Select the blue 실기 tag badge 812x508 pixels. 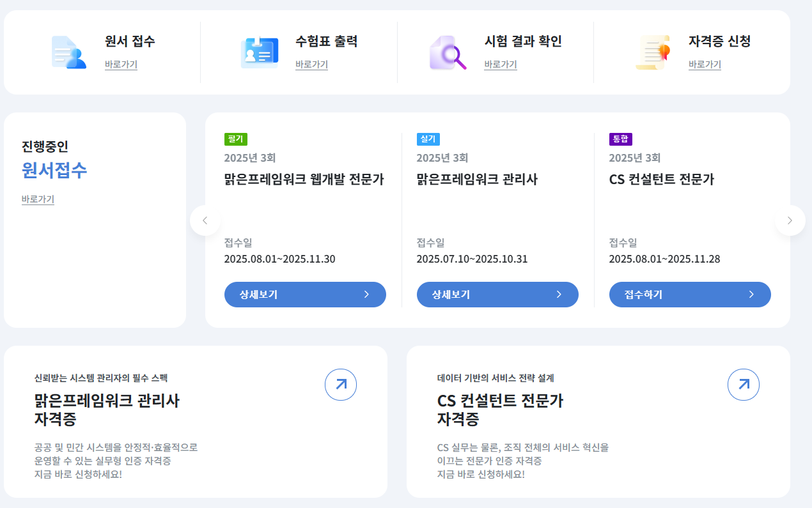[x=428, y=139]
